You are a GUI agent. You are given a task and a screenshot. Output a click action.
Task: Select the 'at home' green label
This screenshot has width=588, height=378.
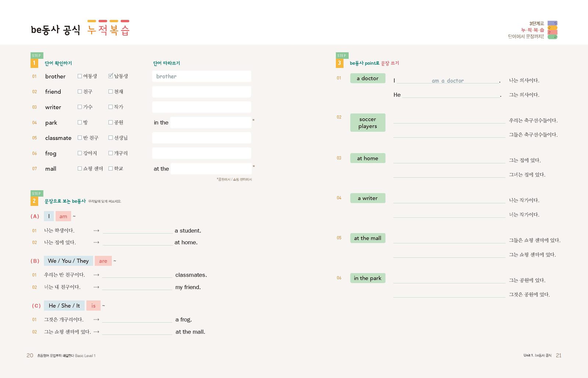point(367,158)
